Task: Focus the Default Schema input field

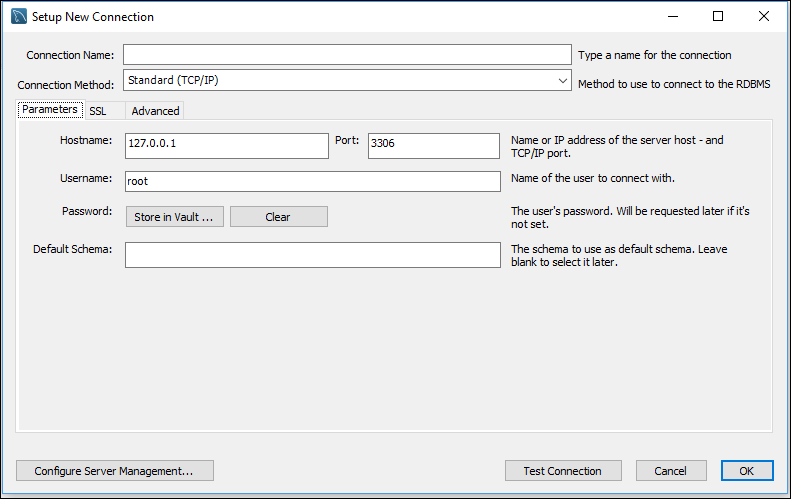Action: coord(313,255)
